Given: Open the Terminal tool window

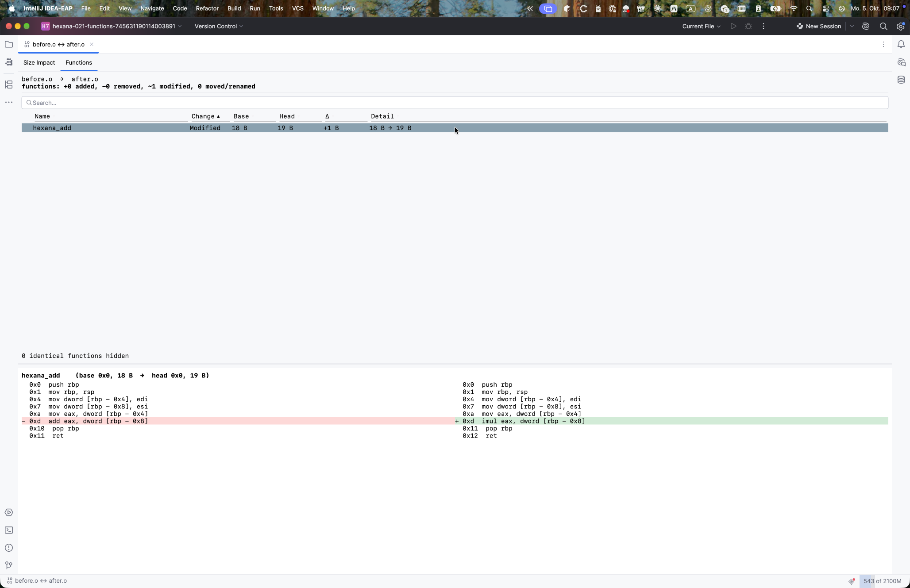Looking at the screenshot, I should 9,530.
